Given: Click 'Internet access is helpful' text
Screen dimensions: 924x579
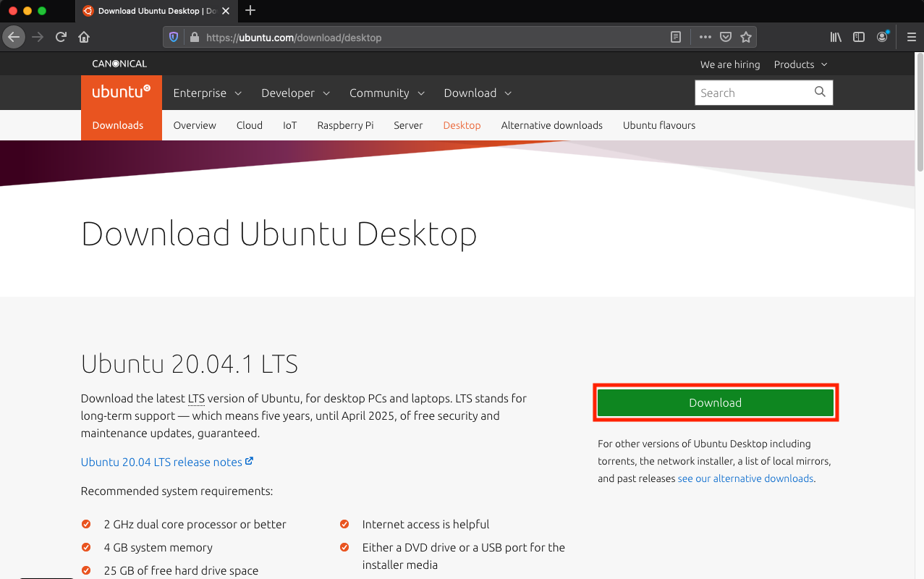Looking at the screenshot, I should tap(425, 524).
